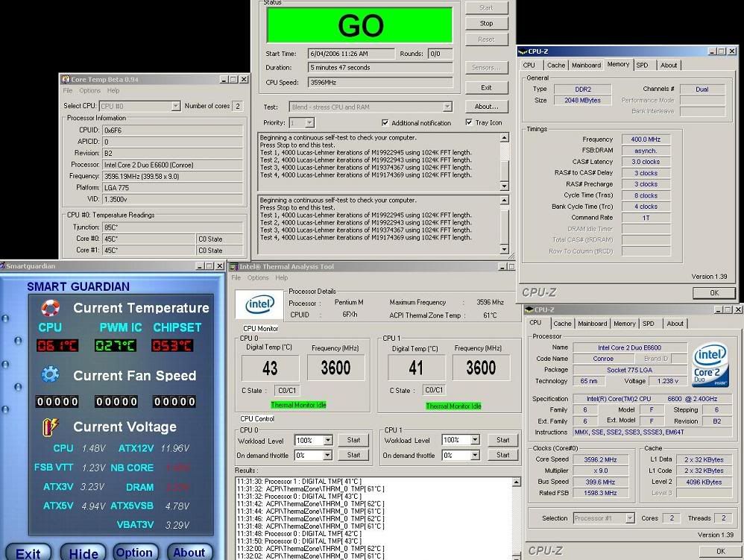The height and width of the screenshot is (560, 744).
Task: Click the down arrow of the second stress log scrollbar
Action: tap(505, 249)
